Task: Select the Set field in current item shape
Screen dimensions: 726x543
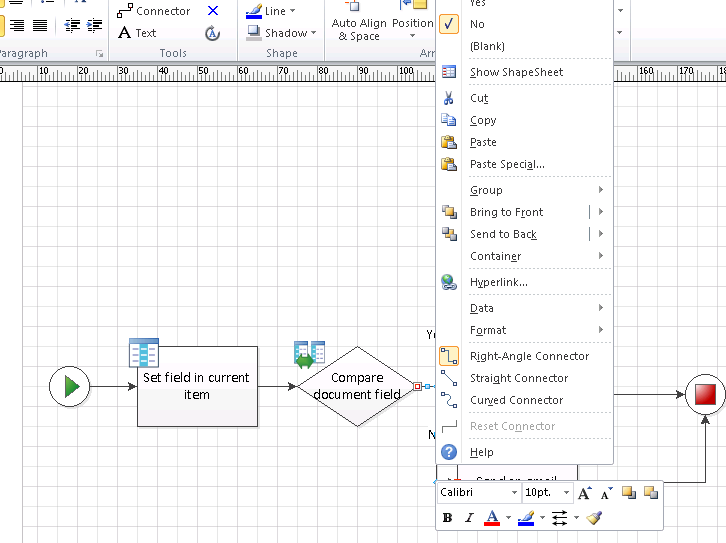Action: [197, 386]
